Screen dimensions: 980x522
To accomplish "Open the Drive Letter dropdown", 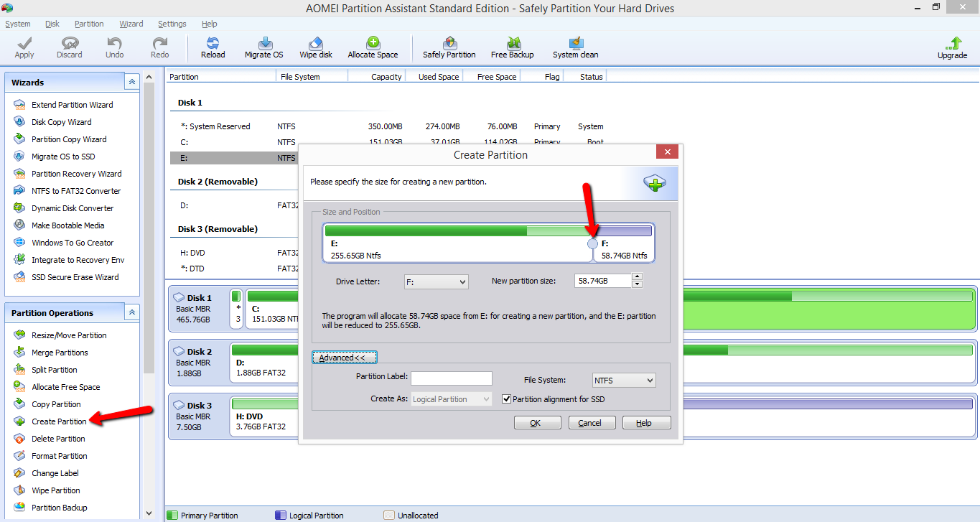I will click(436, 282).
